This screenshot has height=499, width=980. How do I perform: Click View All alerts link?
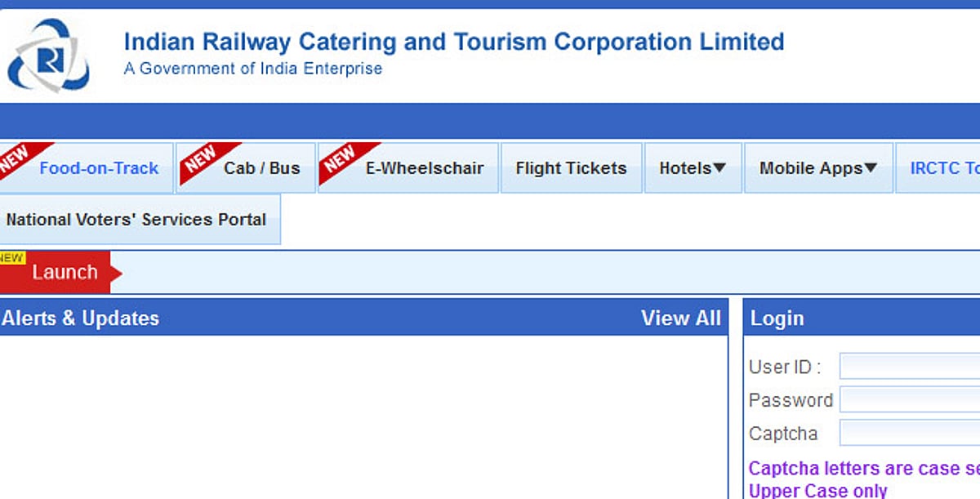point(680,318)
